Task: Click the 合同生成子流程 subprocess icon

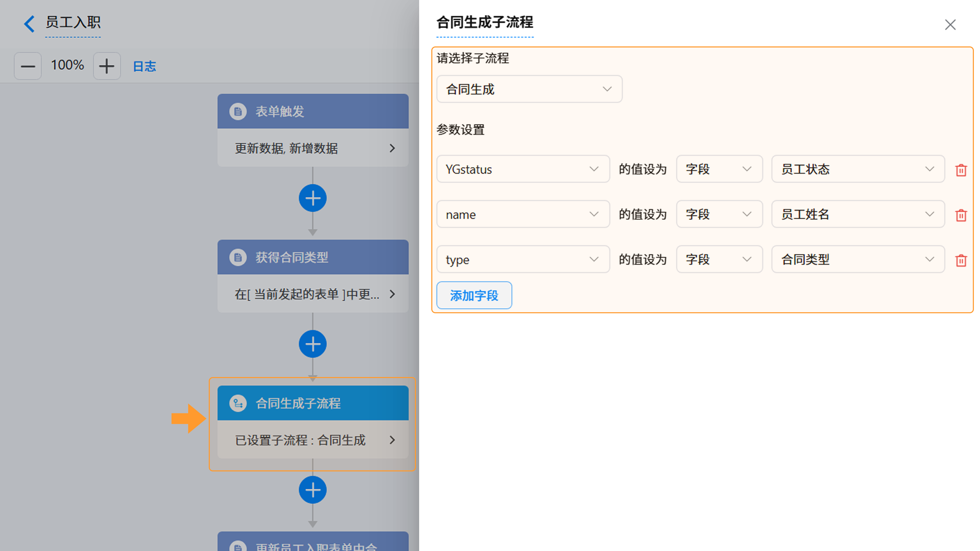Action: 238,403
